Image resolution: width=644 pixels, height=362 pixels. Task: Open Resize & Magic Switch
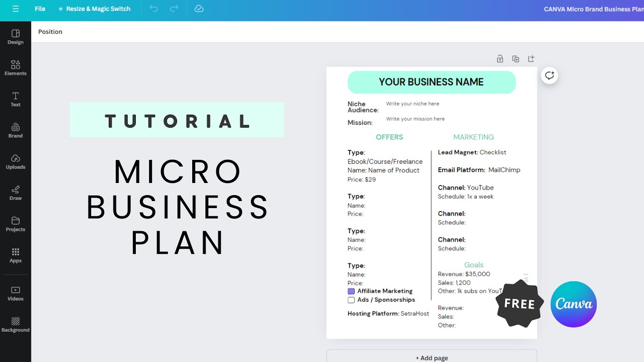94,9
